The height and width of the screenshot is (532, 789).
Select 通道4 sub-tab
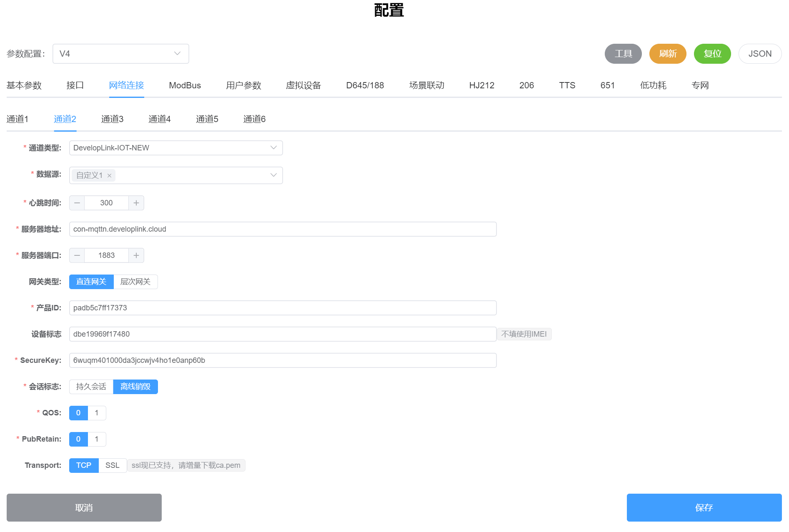point(160,119)
